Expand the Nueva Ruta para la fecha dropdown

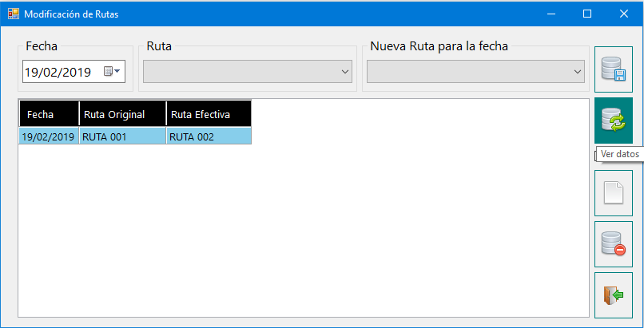[577, 72]
